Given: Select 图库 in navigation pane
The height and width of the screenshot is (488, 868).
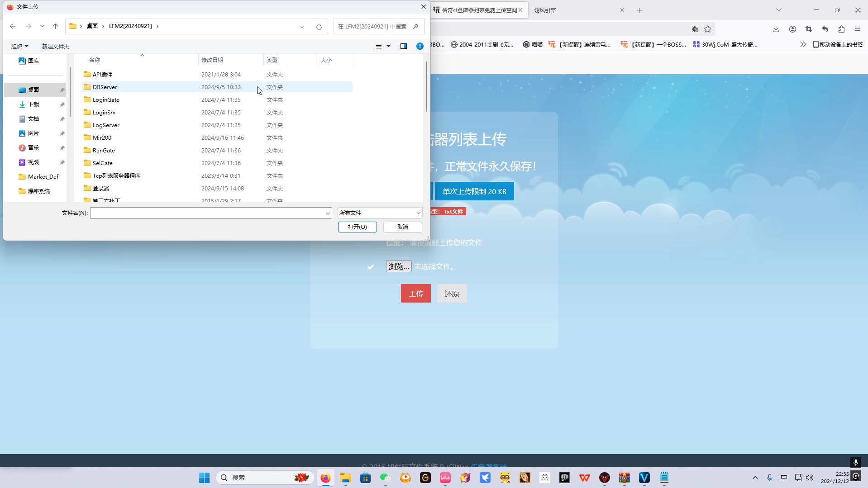Looking at the screenshot, I should coord(34,61).
